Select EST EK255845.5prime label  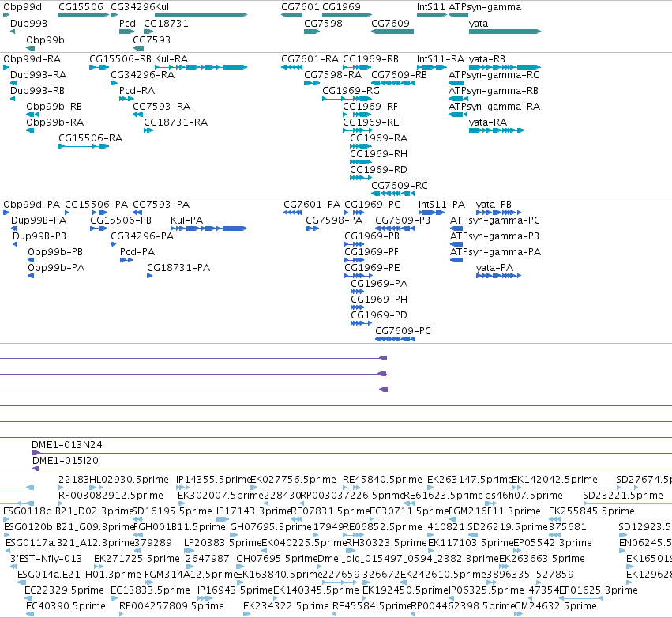591,511
